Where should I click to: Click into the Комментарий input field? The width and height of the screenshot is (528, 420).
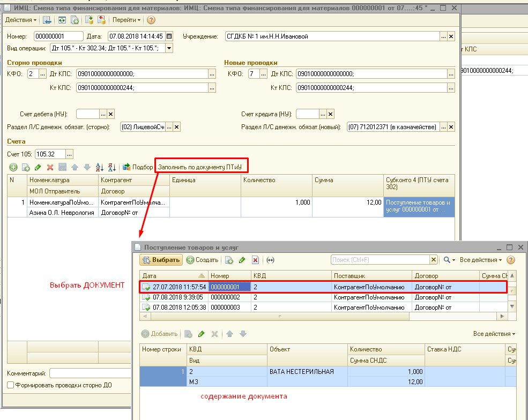point(90,373)
